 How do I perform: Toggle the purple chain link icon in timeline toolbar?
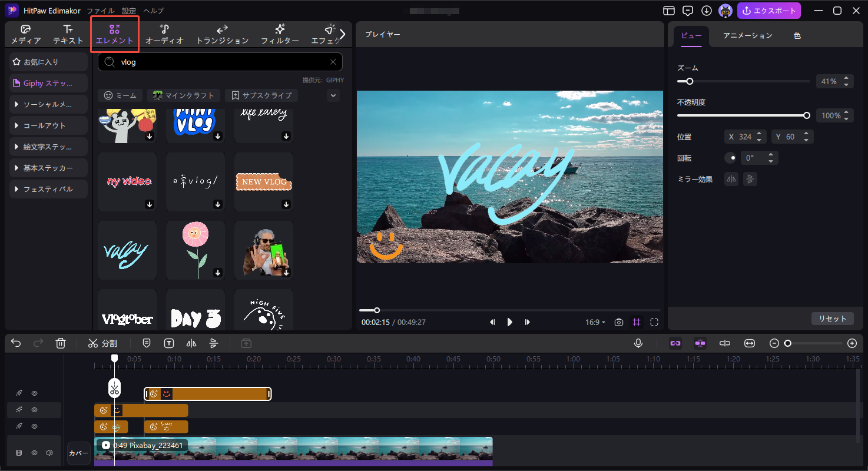tap(675, 343)
